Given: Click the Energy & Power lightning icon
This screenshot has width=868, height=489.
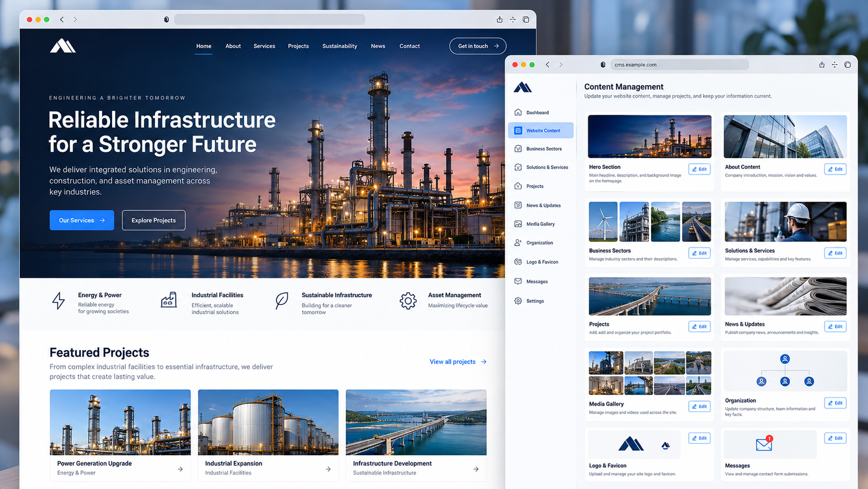Looking at the screenshot, I should (x=59, y=301).
